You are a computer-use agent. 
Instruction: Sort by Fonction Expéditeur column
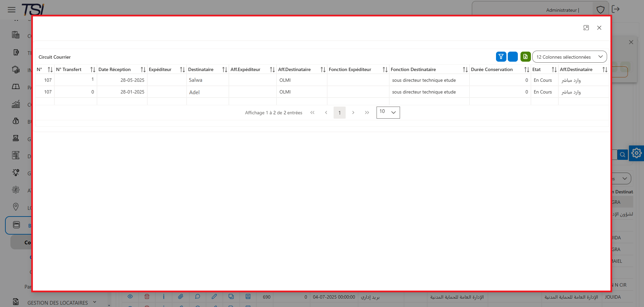pyautogui.click(x=385, y=69)
